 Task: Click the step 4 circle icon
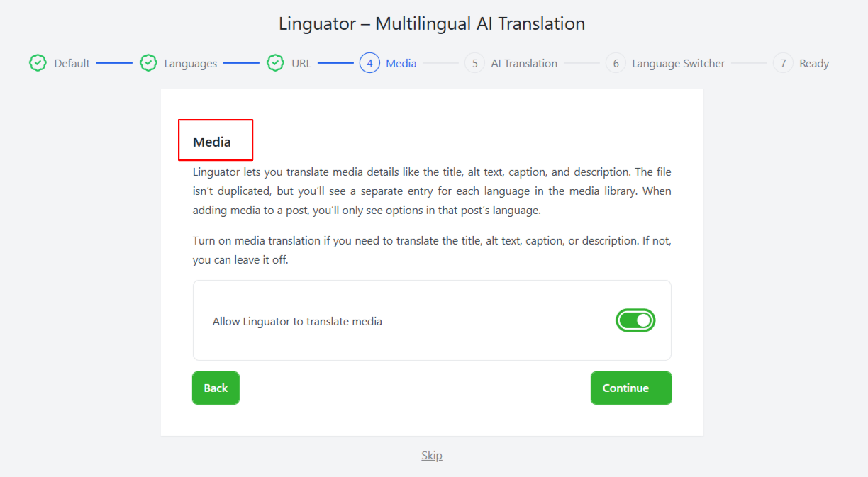[x=369, y=63]
